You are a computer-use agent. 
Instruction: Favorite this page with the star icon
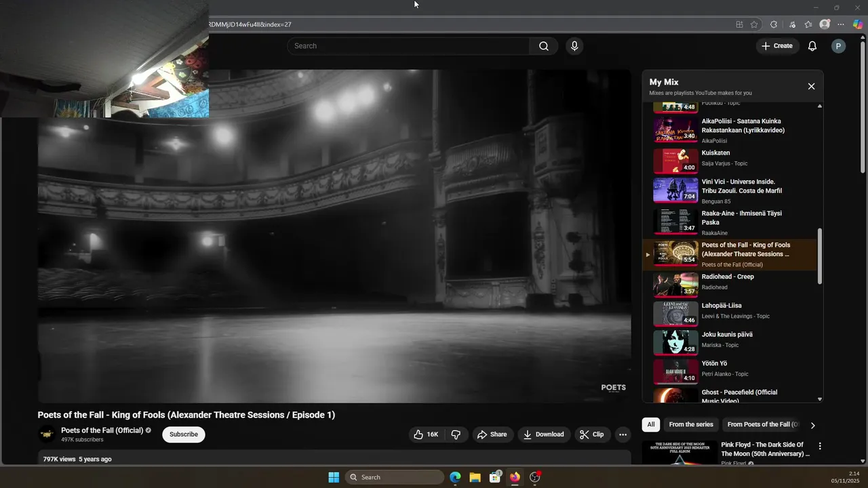pyautogui.click(x=754, y=24)
